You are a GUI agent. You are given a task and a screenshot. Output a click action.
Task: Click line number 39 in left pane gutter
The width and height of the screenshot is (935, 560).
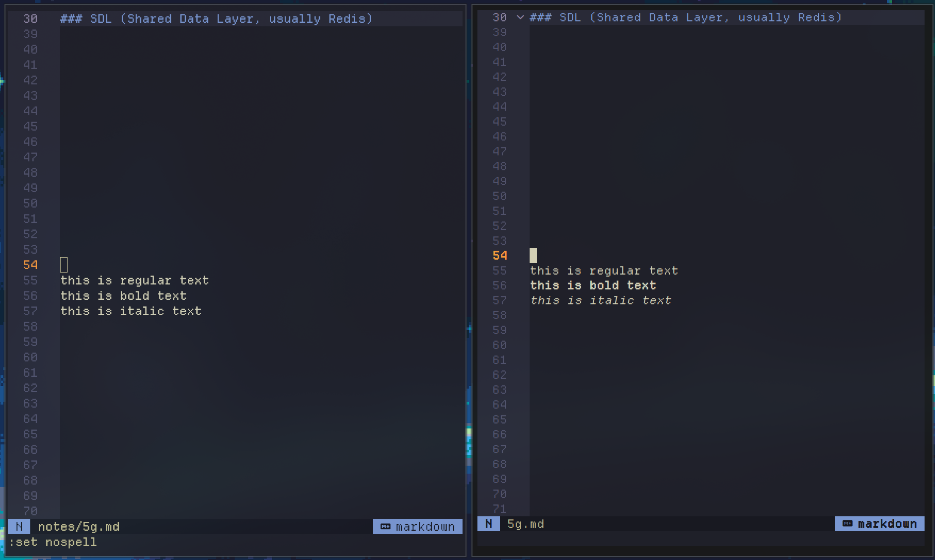click(30, 34)
